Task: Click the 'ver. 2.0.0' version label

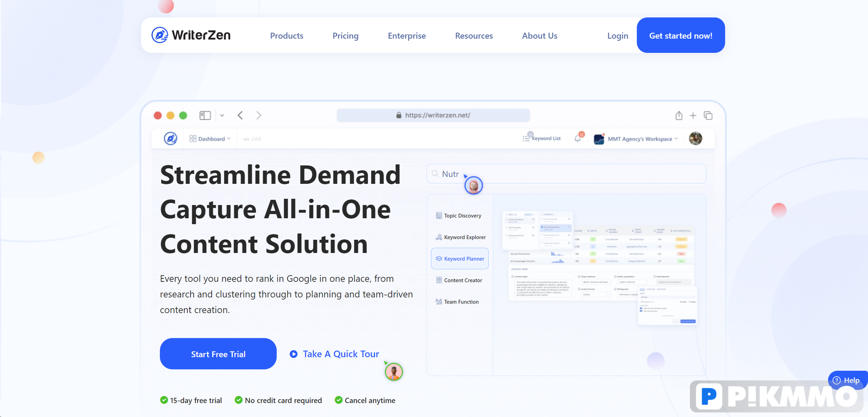Action: (252, 139)
